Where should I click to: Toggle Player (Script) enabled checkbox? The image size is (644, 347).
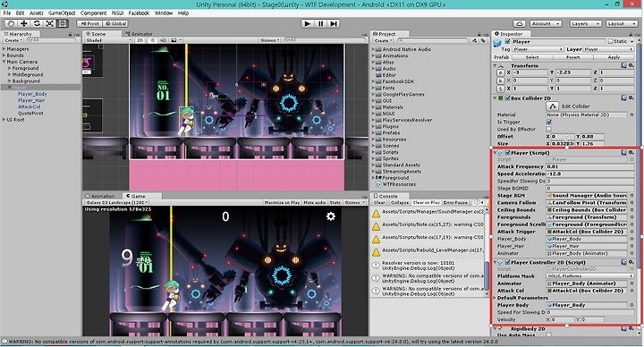click(508, 153)
